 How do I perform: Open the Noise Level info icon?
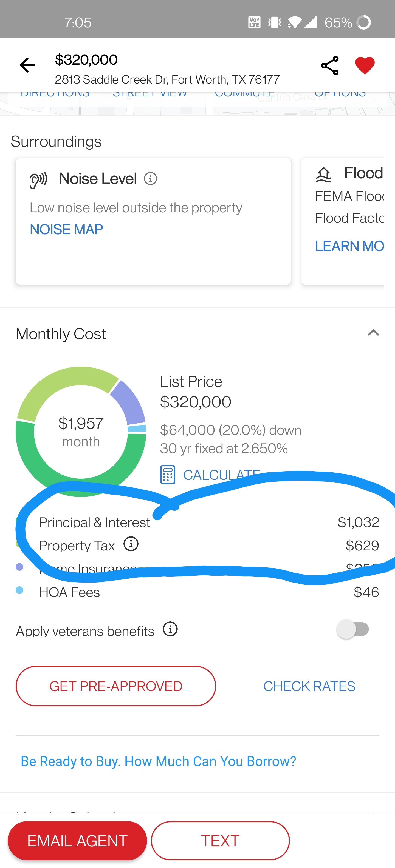pos(149,178)
